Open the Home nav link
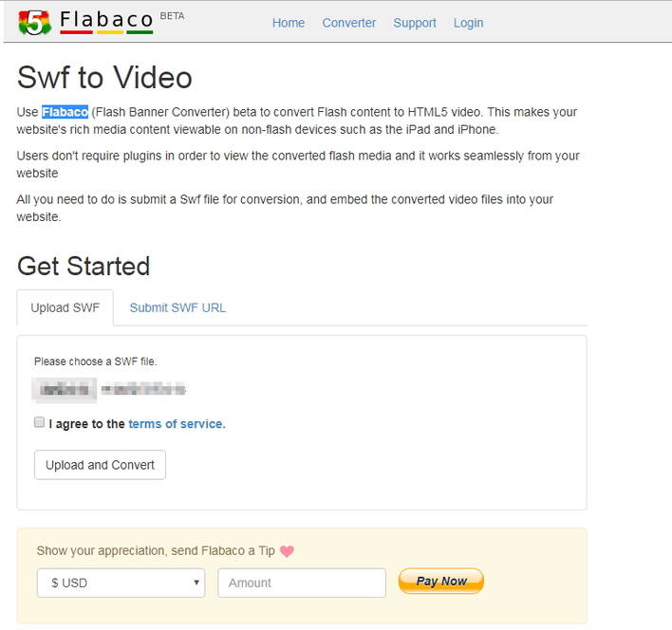The image size is (672, 630). pyautogui.click(x=289, y=23)
